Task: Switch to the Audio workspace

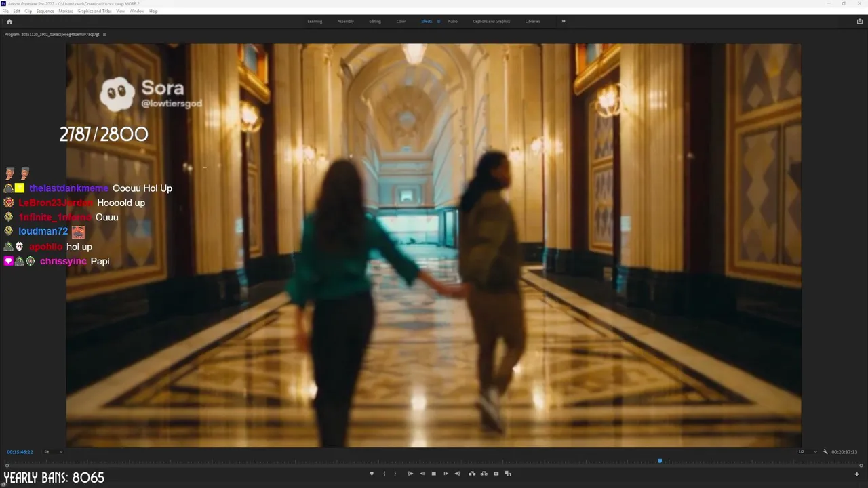Action: coord(452,21)
